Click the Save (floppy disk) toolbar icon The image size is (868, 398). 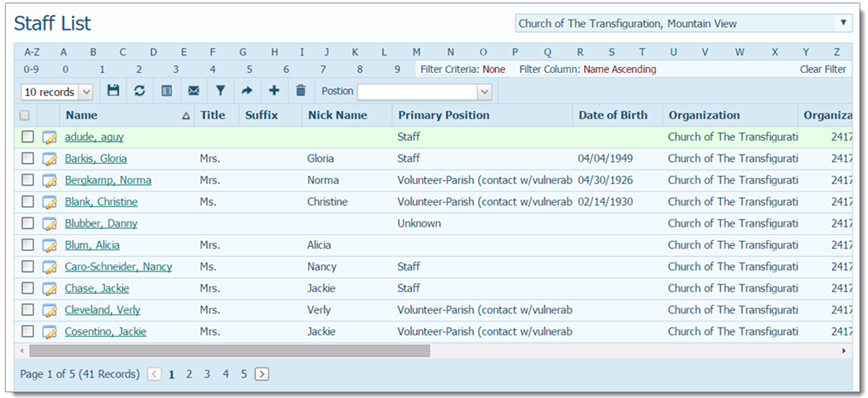[113, 91]
